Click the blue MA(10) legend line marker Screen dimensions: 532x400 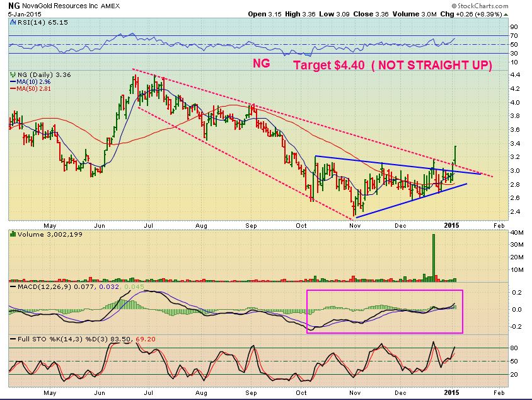(x=13, y=82)
